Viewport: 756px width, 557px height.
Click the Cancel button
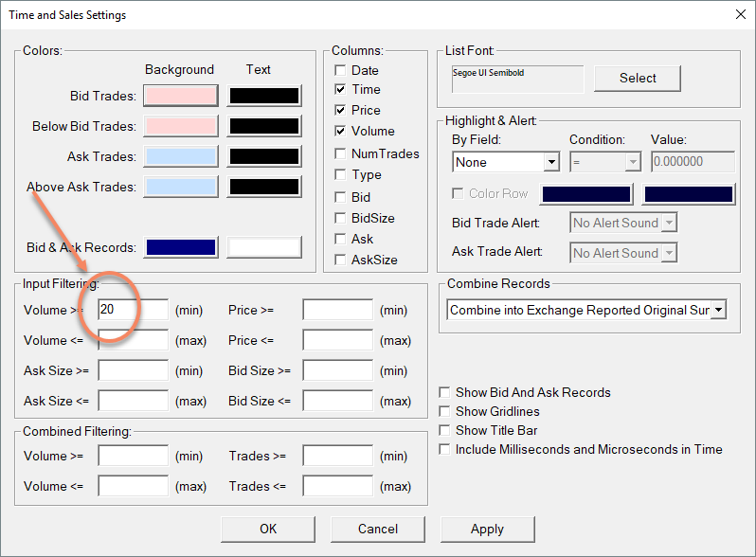[x=378, y=529]
